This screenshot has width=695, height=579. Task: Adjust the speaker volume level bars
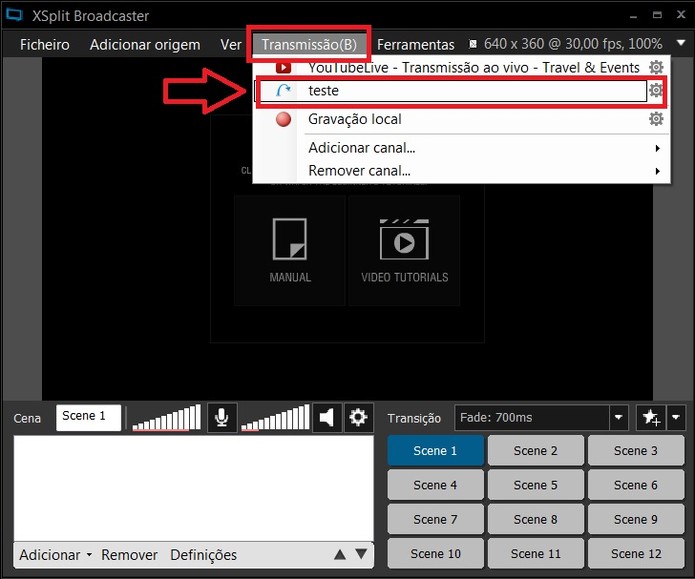pos(275,417)
